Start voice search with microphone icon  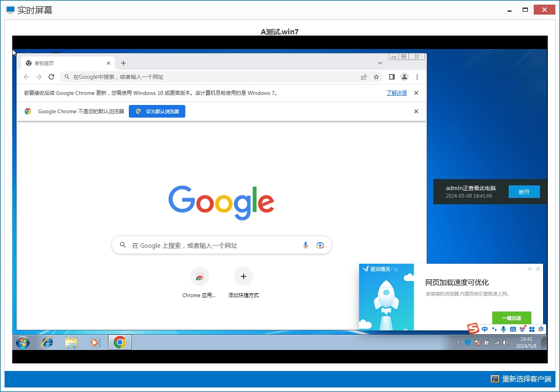305,245
